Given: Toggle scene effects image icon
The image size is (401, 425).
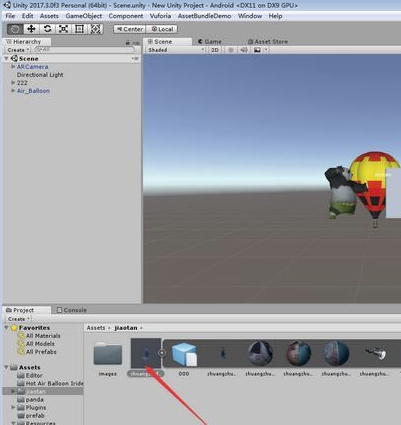Looking at the screenshot, I should pos(257,50).
